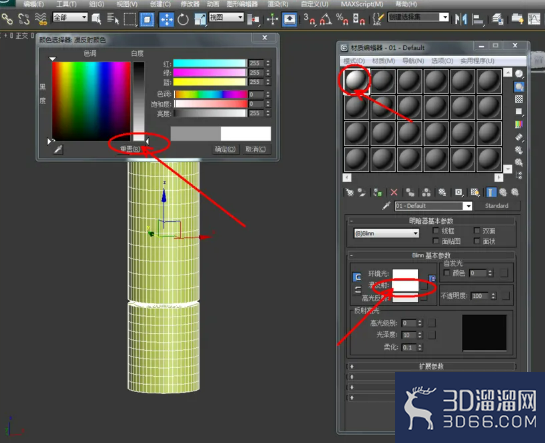Toggle the Spinner Snap icon
The height and width of the screenshot is (443, 545).
click(359, 19)
